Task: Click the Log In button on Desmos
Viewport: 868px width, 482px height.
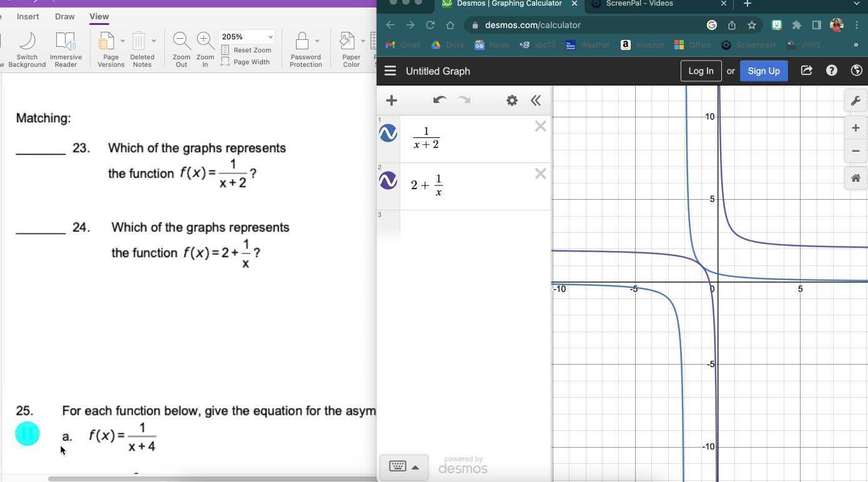Action: 701,71
